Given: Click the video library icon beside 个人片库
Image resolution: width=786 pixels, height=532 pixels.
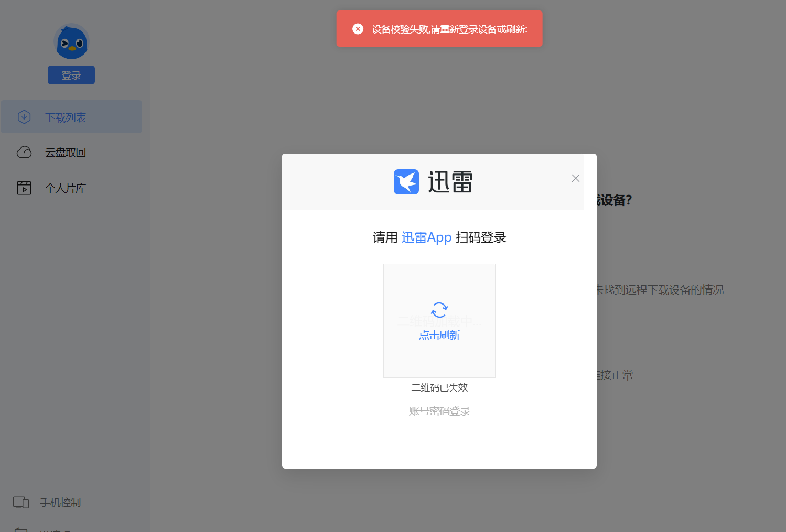Looking at the screenshot, I should [24, 188].
